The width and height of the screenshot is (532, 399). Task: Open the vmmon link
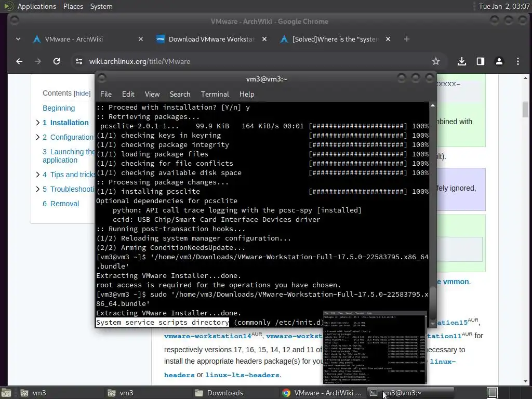click(456, 282)
